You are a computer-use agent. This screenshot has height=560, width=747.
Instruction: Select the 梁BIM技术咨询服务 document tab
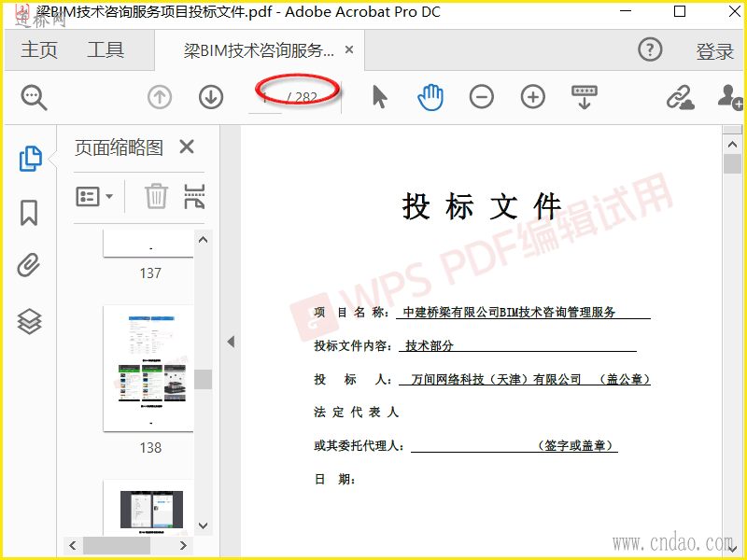point(260,50)
